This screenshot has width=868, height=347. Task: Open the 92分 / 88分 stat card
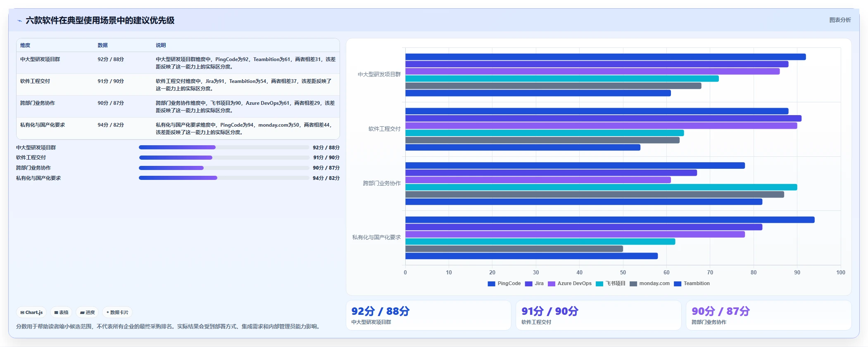pyautogui.click(x=428, y=315)
